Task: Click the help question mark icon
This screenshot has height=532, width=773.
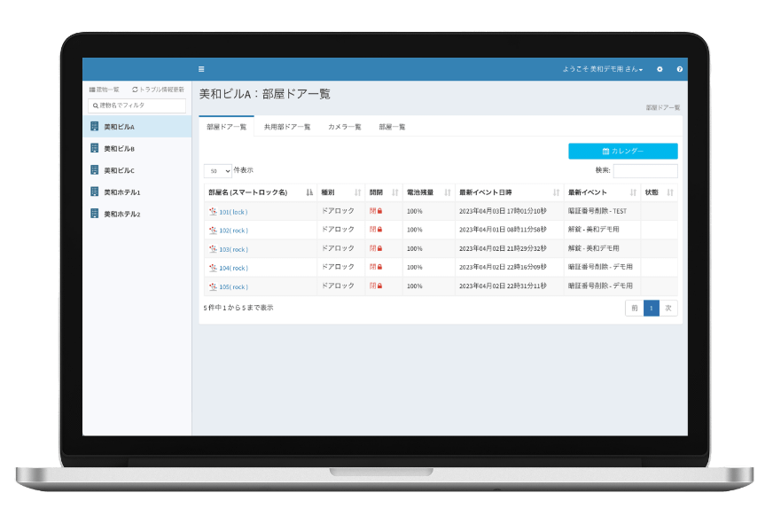Action: click(679, 69)
